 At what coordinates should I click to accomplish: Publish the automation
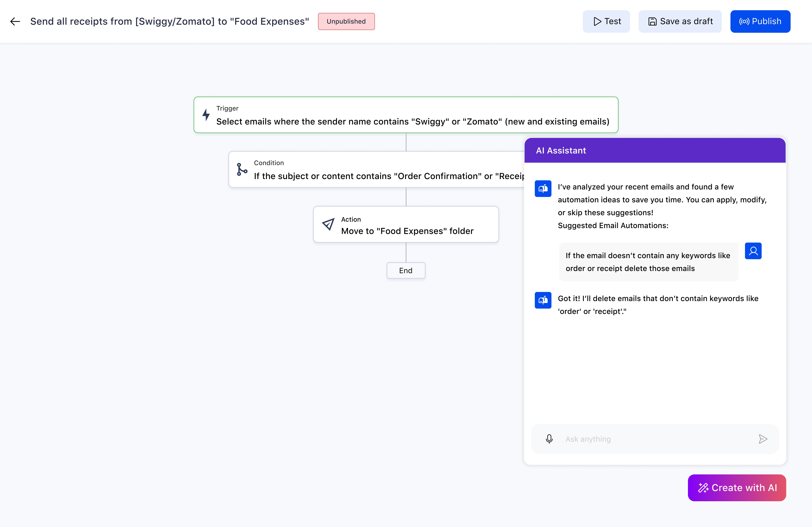click(760, 21)
